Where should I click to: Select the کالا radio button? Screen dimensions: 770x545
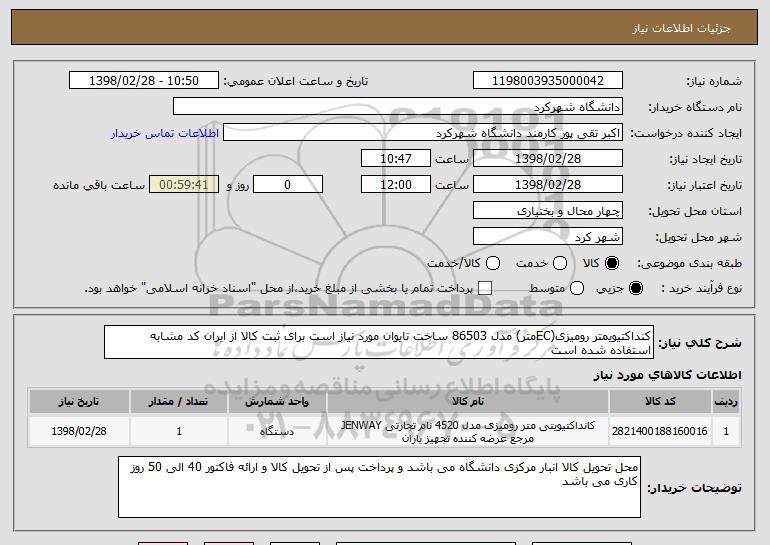(612, 263)
